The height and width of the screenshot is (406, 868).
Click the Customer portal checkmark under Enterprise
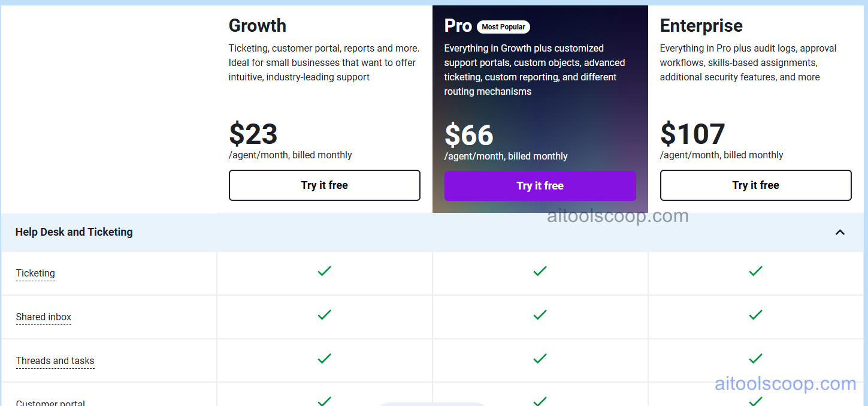click(x=755, y=401)
